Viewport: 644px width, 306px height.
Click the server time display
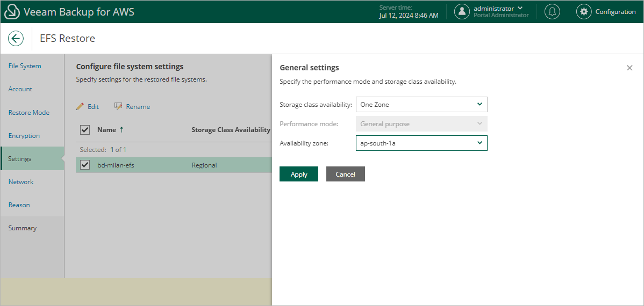pos(409,11)
